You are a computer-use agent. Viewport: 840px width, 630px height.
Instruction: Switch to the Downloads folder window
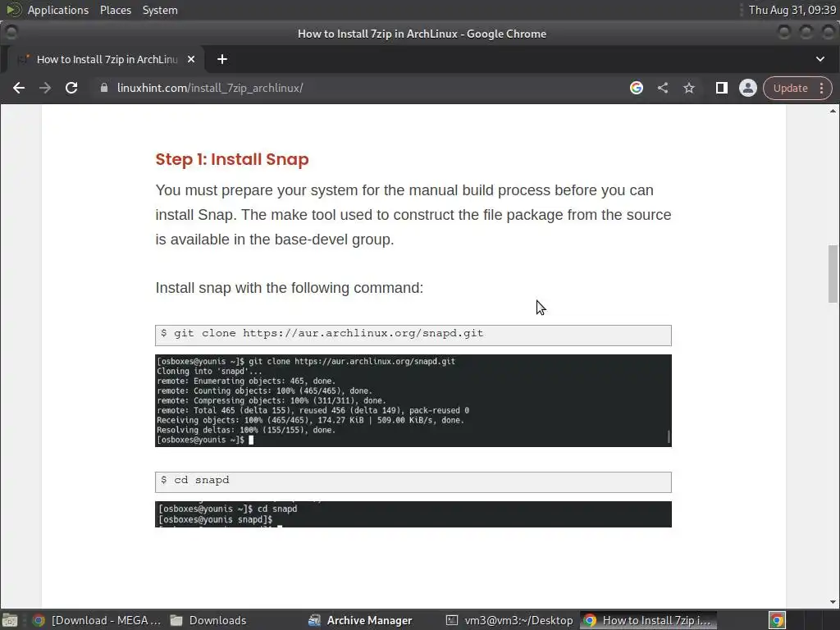209,620
